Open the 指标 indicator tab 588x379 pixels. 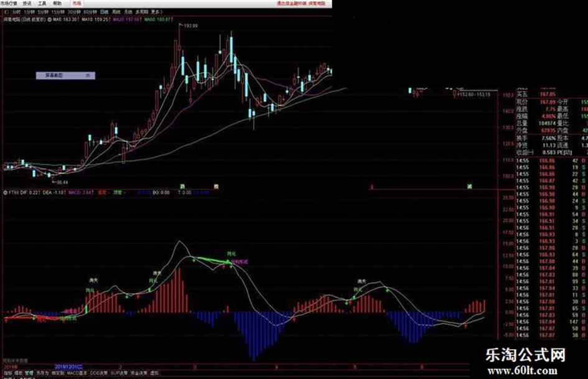[8, 373]
